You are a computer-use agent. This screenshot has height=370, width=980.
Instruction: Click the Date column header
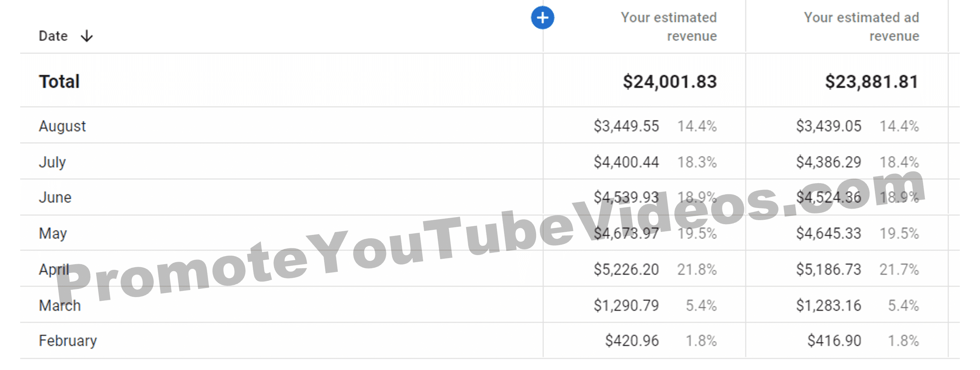click(53, 36)
